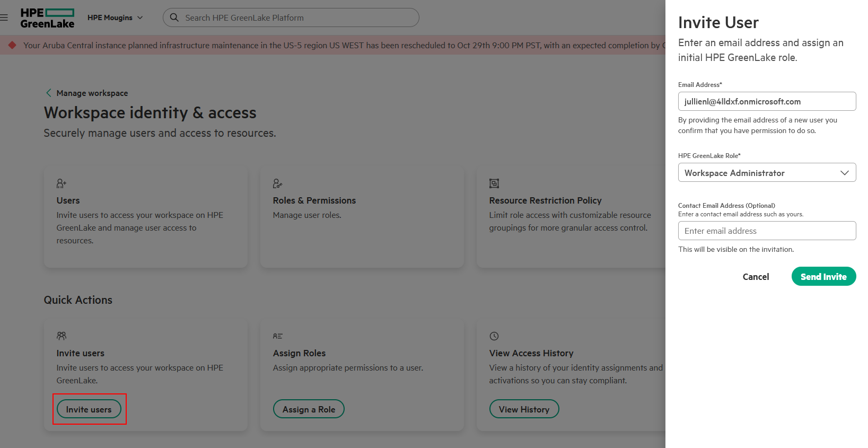868x448 pixels.
Task: Click the search magnifier icon
Action: 174,17
